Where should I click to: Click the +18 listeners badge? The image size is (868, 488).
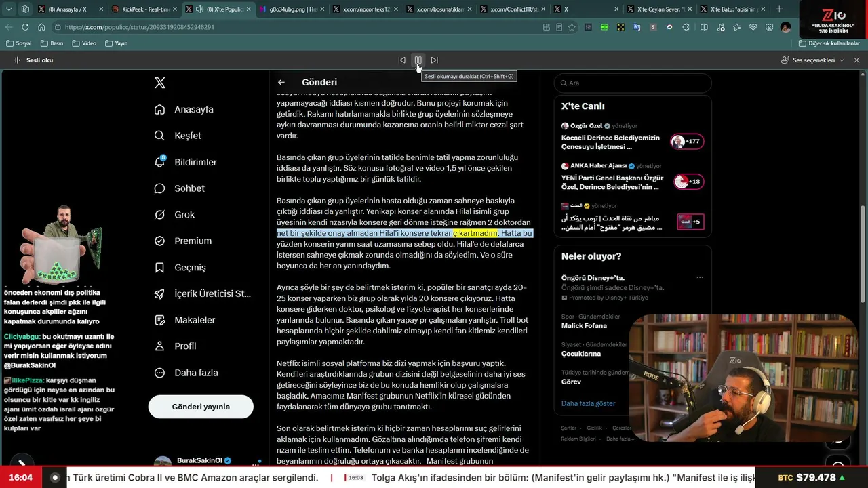[x=688, y=182]
